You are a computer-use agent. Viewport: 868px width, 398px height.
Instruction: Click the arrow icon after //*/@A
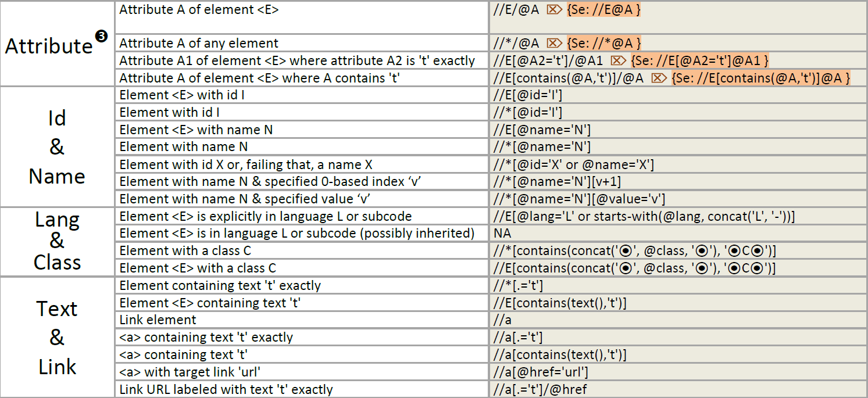point(553,43)
